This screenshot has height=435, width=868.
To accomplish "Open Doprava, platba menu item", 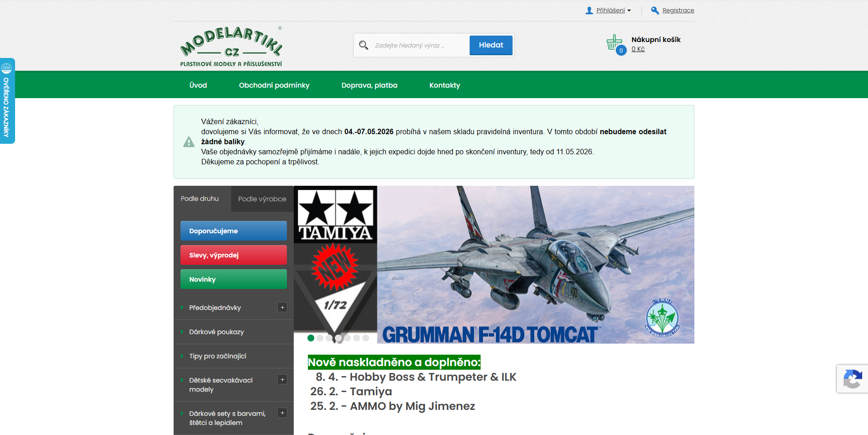I will point(370,85).
